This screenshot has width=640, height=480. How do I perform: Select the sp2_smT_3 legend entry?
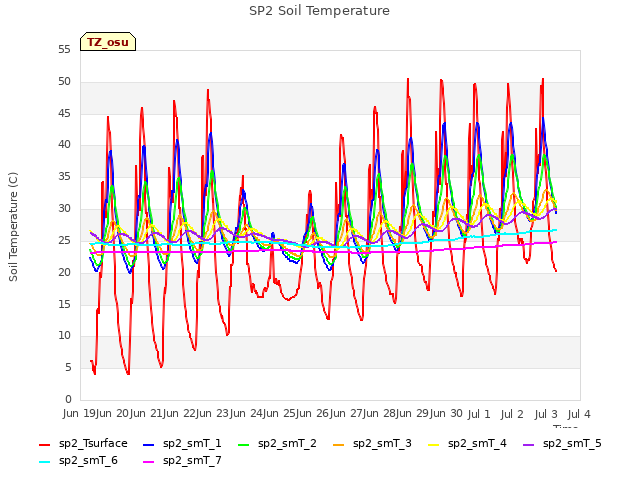point(372,443)
